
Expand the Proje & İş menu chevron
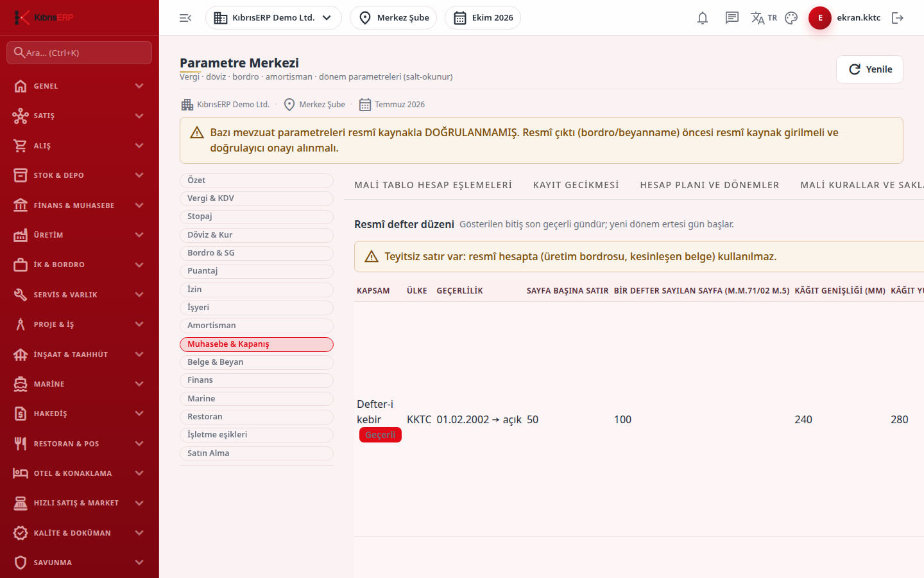pos(139,324)
